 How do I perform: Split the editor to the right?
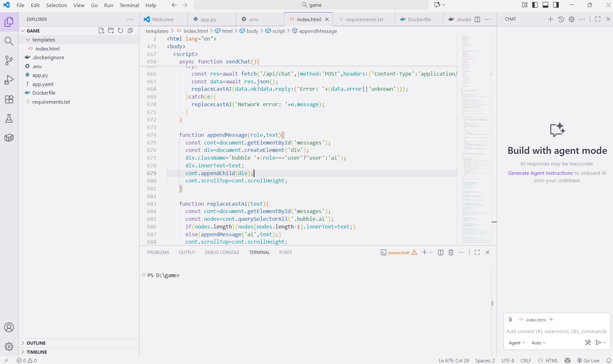[x=477, y=19]
